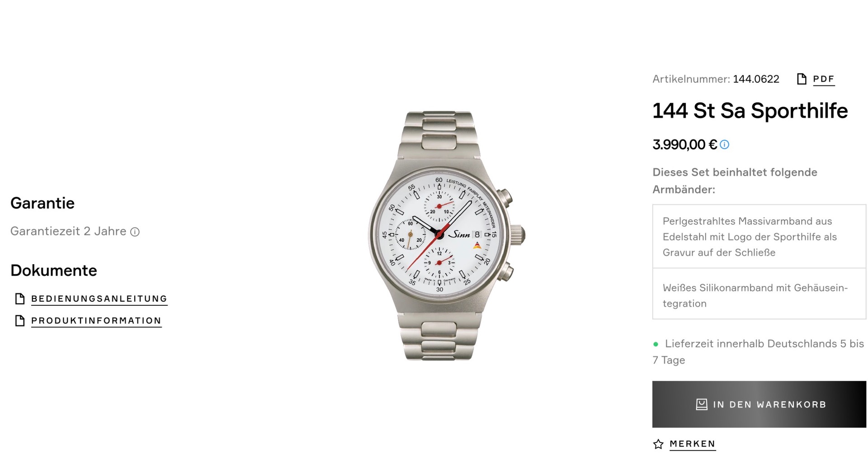868x470 pixels.
Task: Click the article number 144.0622
Action: pos(756,79)
